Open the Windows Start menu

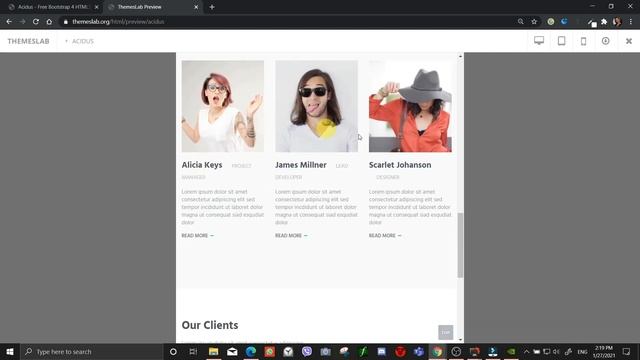coord(10,351)
